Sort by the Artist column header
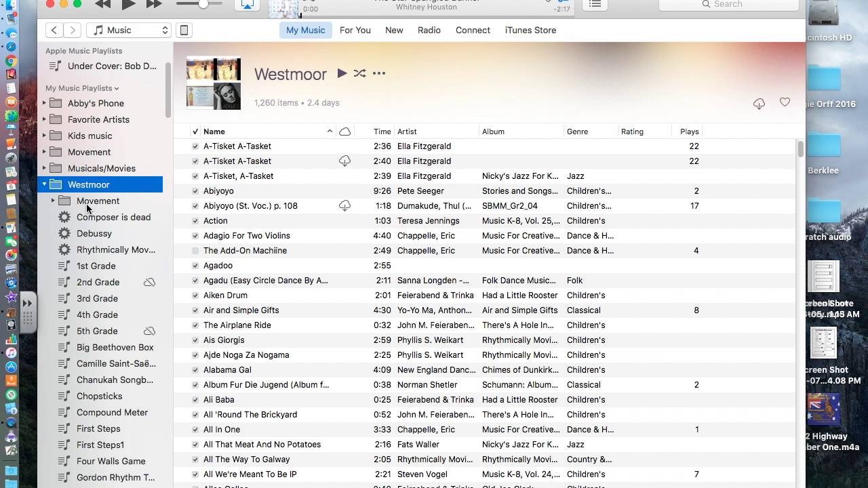Image resolution: width=868 pixels, height=488 pixels. click(437, 131)
